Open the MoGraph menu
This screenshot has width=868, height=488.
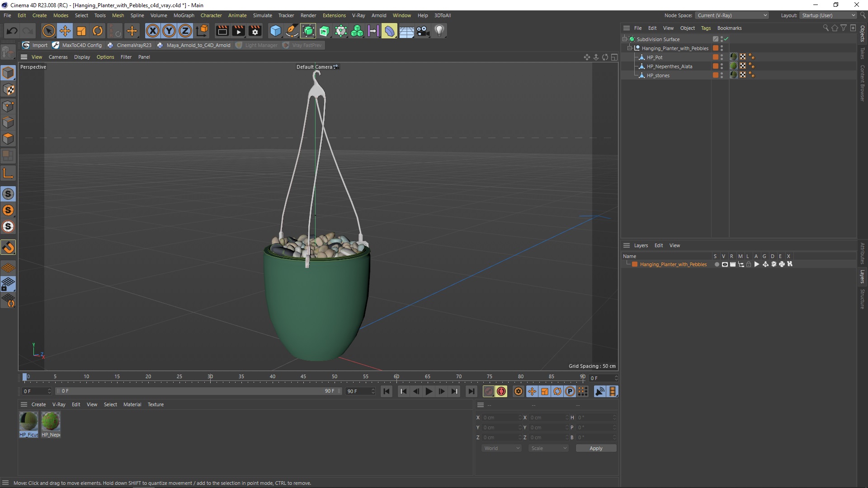pyautogui.click(x=184, y=15)
